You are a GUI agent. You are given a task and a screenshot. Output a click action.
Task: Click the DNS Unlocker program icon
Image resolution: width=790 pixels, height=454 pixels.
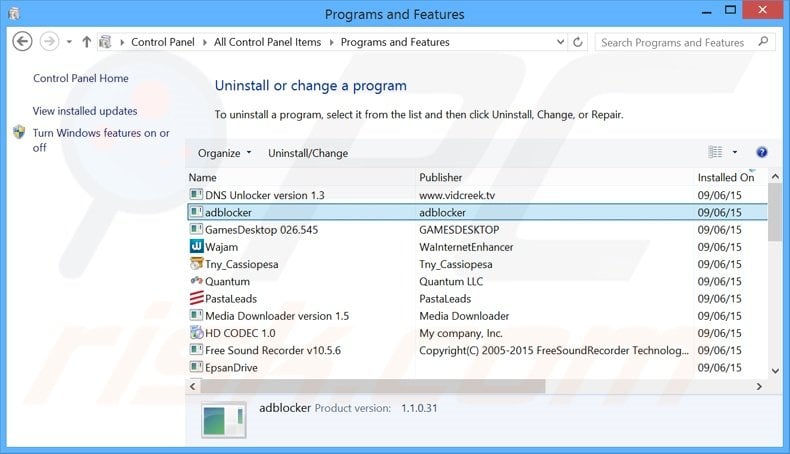(x=195, y=194)
